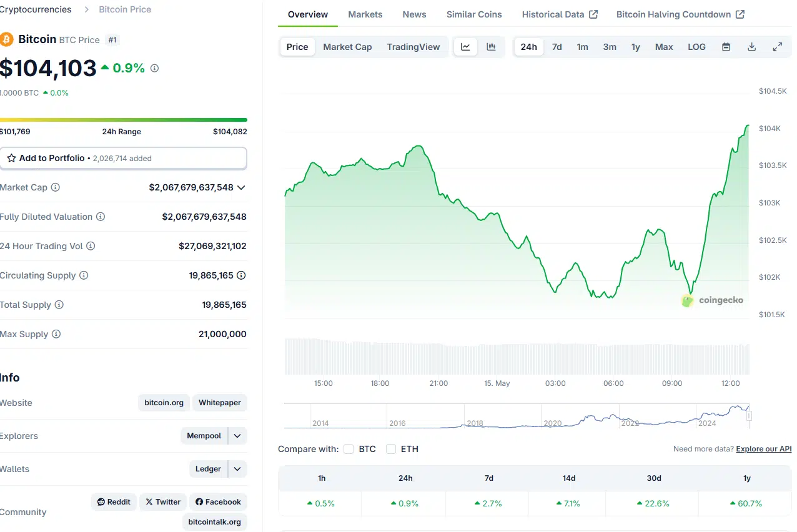Expand the chart to fullscreen
Viewport: 797px width, 532px height.
click(778, 47)
